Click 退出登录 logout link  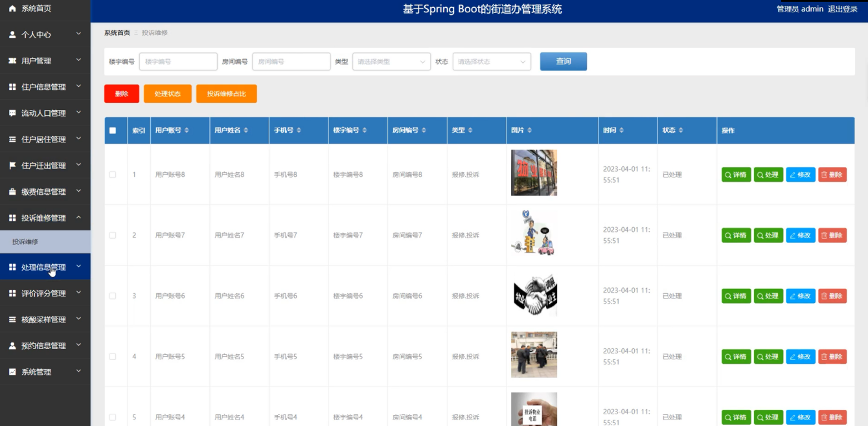click(843, 9)
